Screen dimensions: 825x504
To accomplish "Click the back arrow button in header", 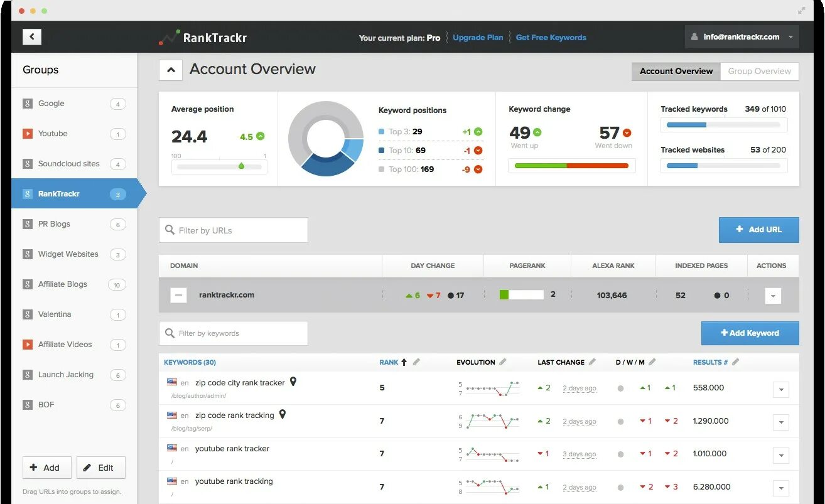I will 31,37.
